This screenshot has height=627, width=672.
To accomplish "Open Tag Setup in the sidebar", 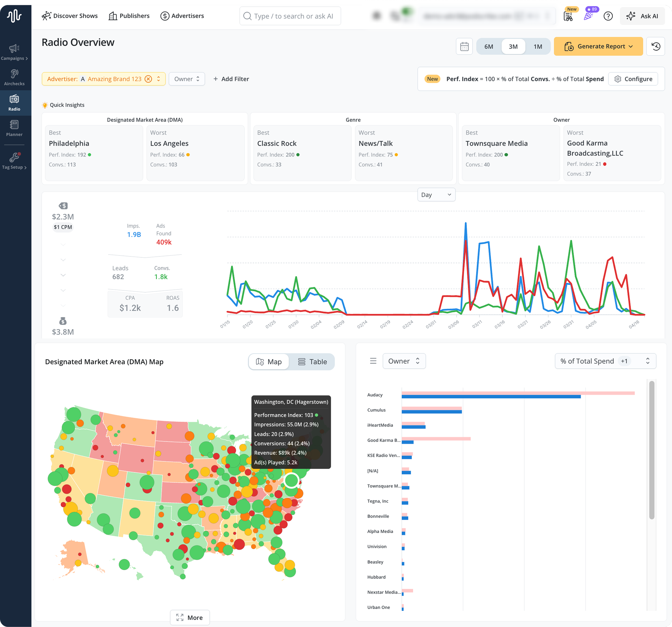I will 14,161.
